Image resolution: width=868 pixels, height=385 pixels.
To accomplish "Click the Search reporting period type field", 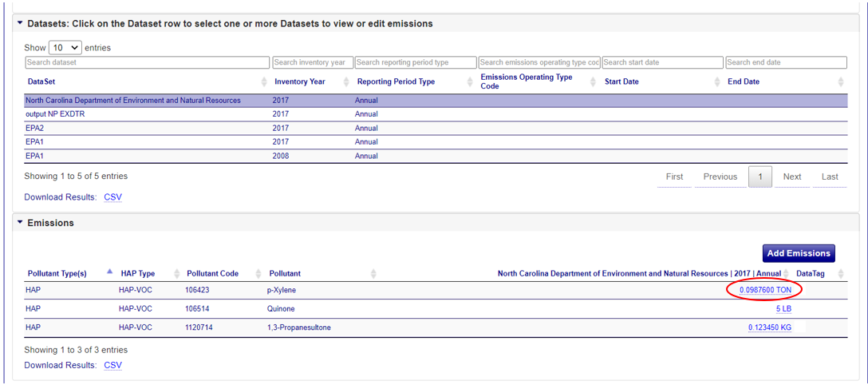I will click(416, 62).
